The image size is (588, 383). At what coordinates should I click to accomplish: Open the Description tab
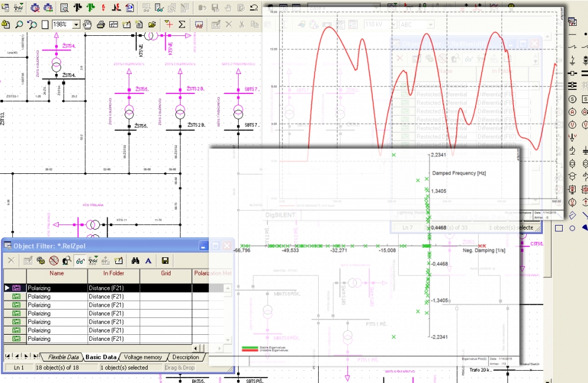pos(186,357)
